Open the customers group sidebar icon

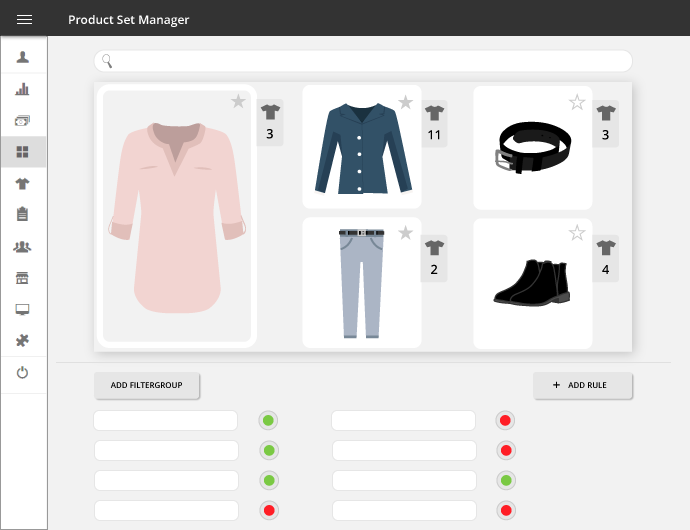click(22, 247)
